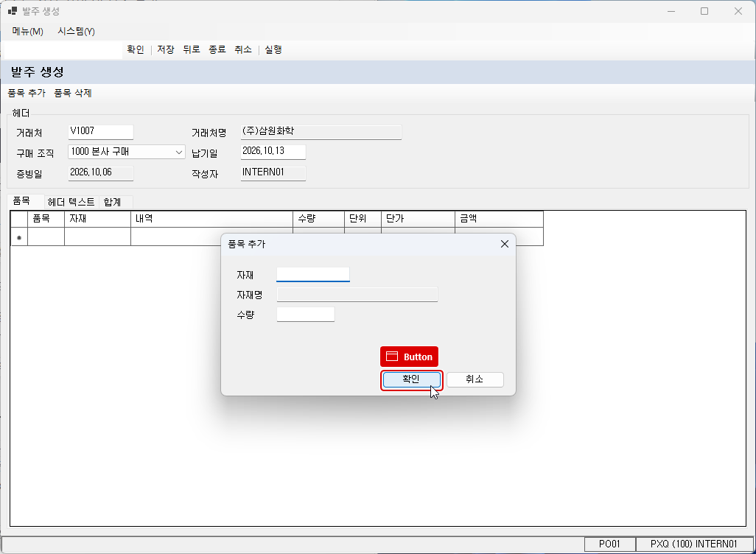756x554 pixels.
Task: Click the 증빙일 date field
Action: click(x=100, y=172)
